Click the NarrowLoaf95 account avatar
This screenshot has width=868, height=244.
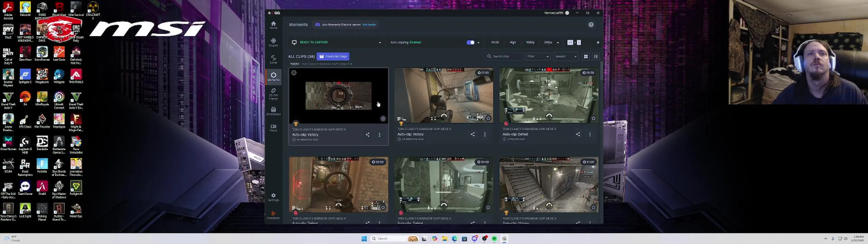[x=567, y=13]
